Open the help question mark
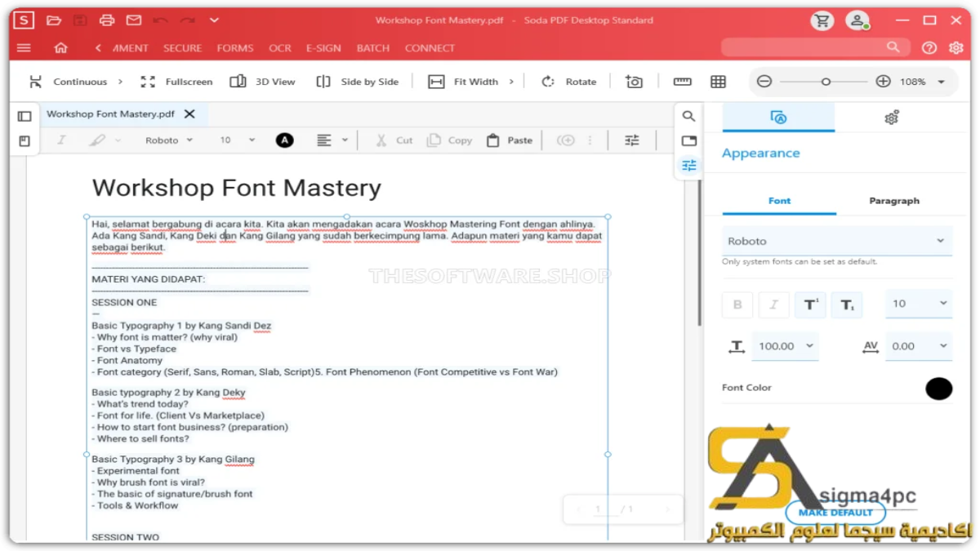Screen dimensions: 980x551 pos(929,48)
